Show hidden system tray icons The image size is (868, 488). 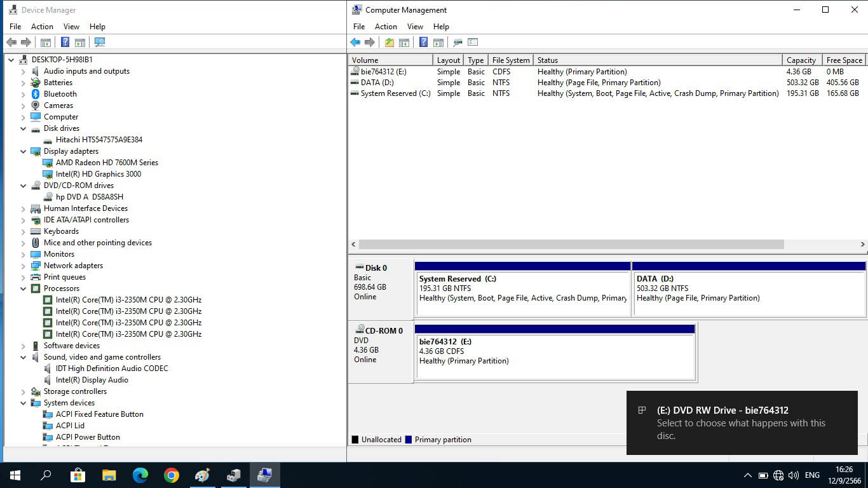coord(747,475)
